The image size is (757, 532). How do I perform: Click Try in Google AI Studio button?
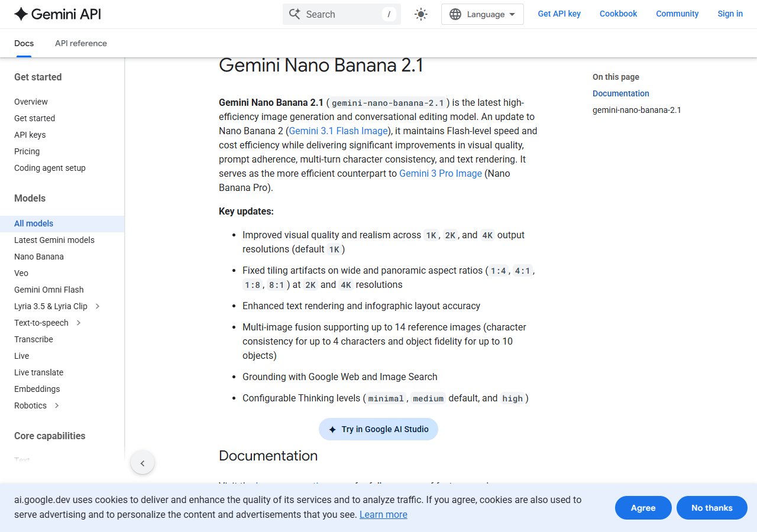[x=378, y=429]
